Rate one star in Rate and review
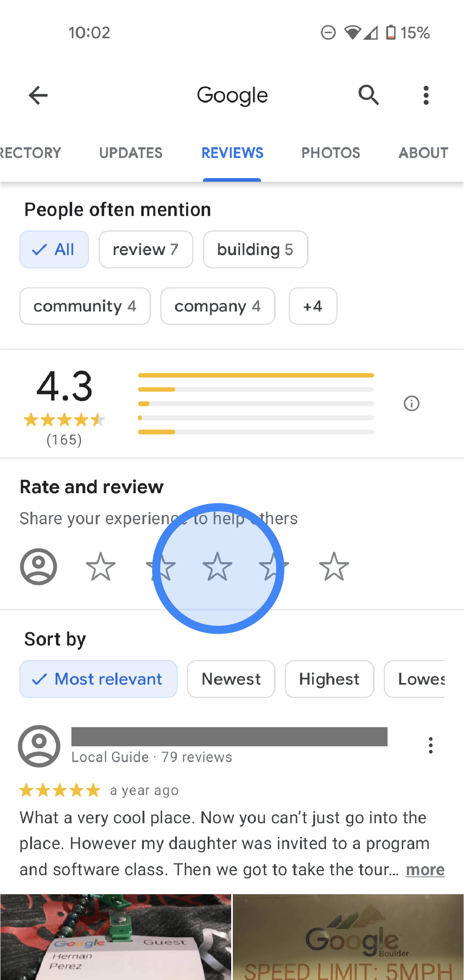The image size is (464, 980). pos(101,567)
